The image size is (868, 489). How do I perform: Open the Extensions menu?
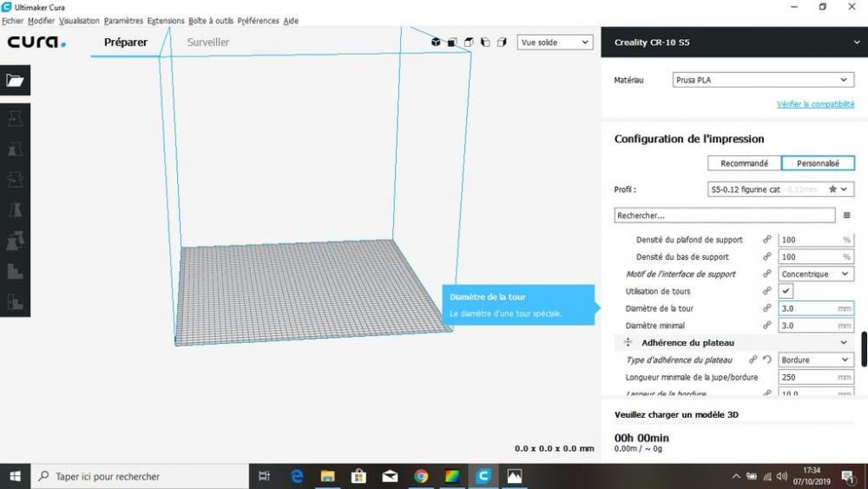click(166, 21)
